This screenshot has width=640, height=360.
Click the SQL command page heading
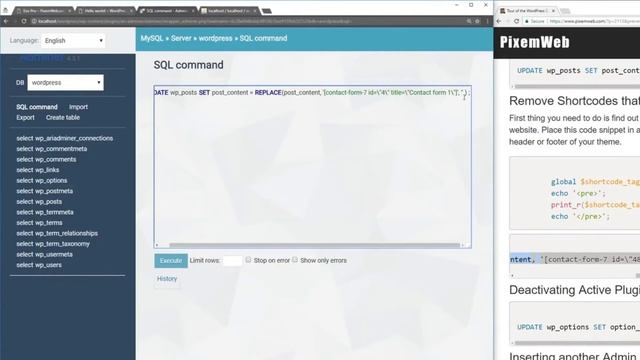pos(189,65)
